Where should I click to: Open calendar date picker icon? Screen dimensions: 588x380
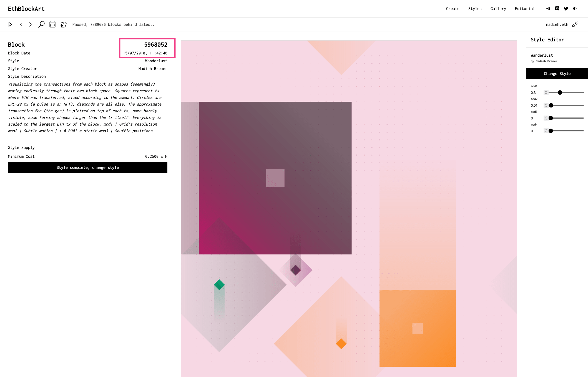(52, 24)
